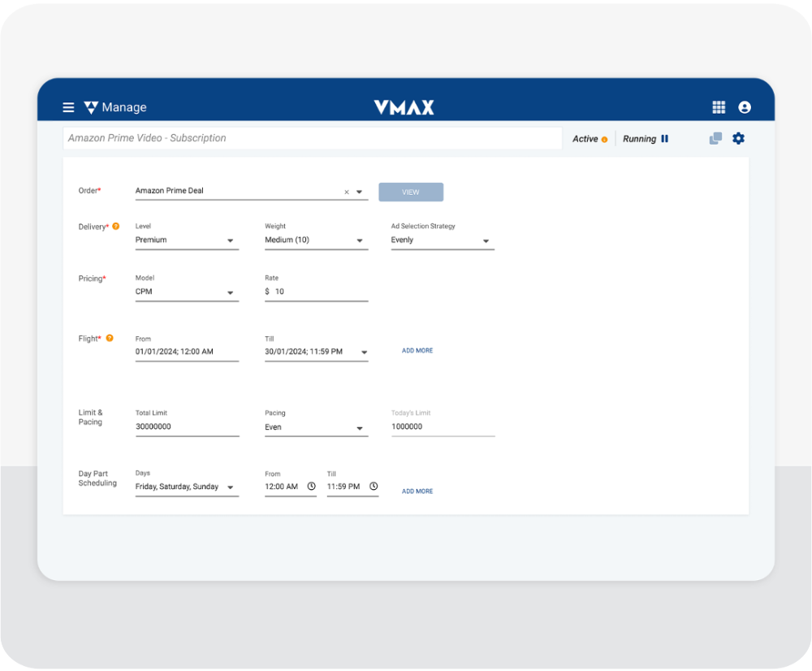Open the Day Part From clock picker

point(311,486)
